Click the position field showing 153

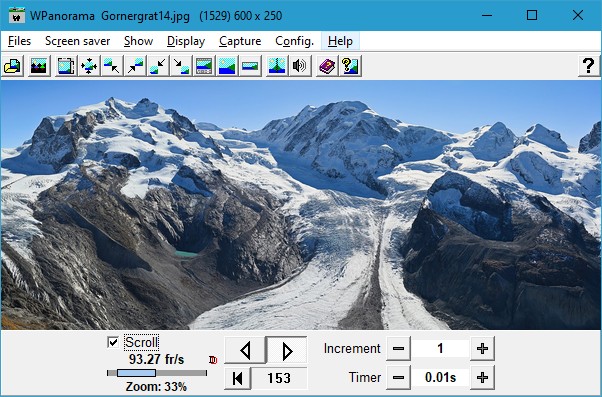click(279, 378)
